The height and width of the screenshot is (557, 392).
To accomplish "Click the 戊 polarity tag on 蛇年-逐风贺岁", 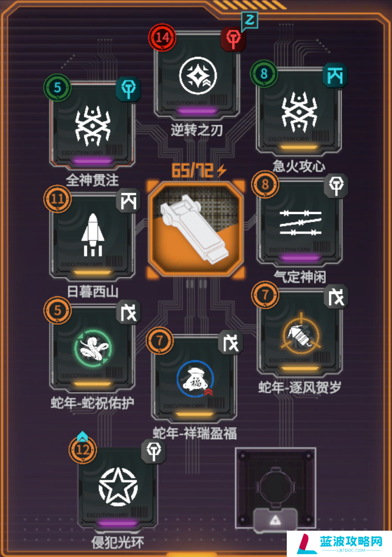I will [336, 296].
